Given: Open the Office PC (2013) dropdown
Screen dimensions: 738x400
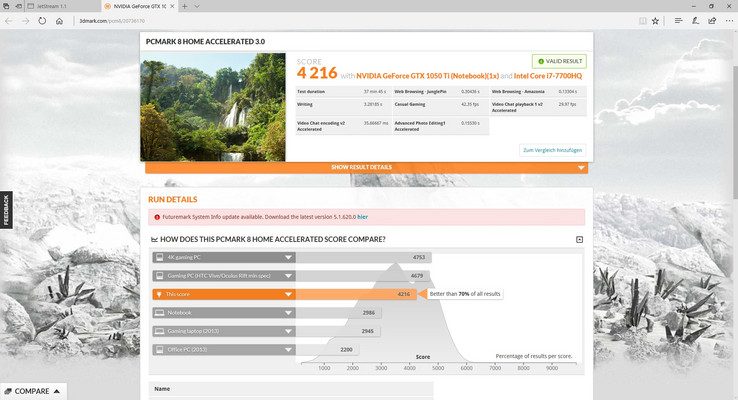Looking at the screenshot, I should [288, 350].
